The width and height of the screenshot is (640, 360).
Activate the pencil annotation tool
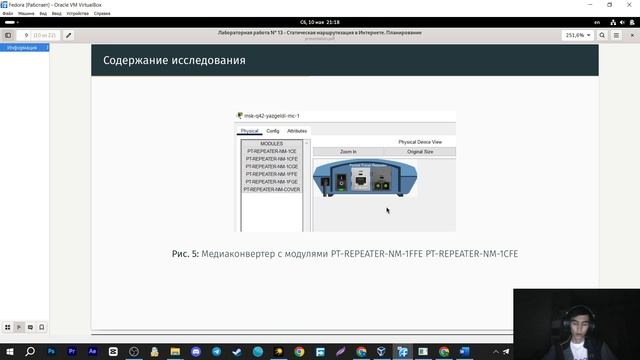coord(69,36)
